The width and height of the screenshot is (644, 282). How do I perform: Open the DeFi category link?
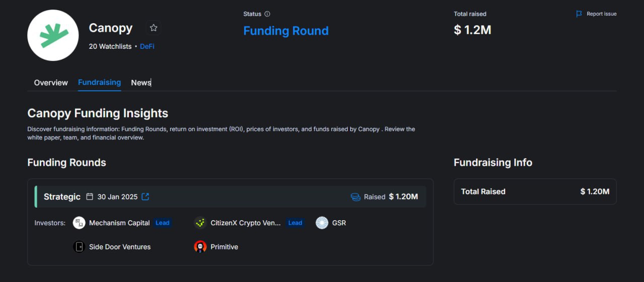click(x=147, y=46)
